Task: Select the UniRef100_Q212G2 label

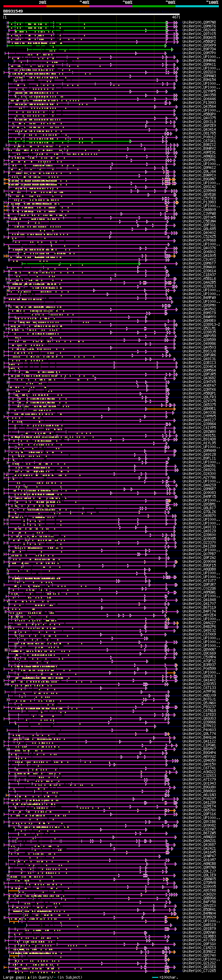Action: pyautogui.click(x=199, y=963)
